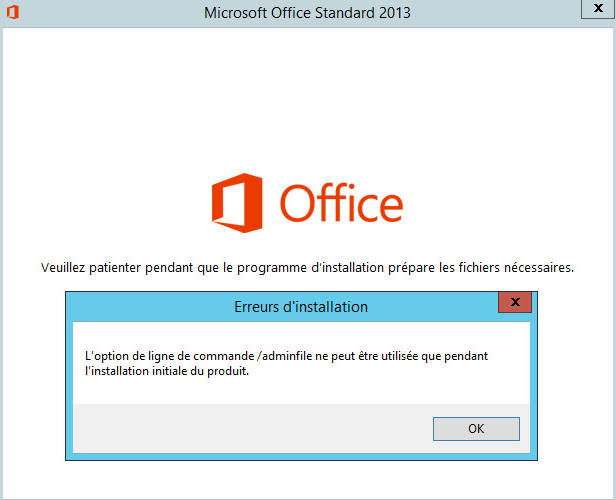Click the "Microsoft Office Standard 2013" window title
The image size is (616, 500).
click(x=307, y=13)
